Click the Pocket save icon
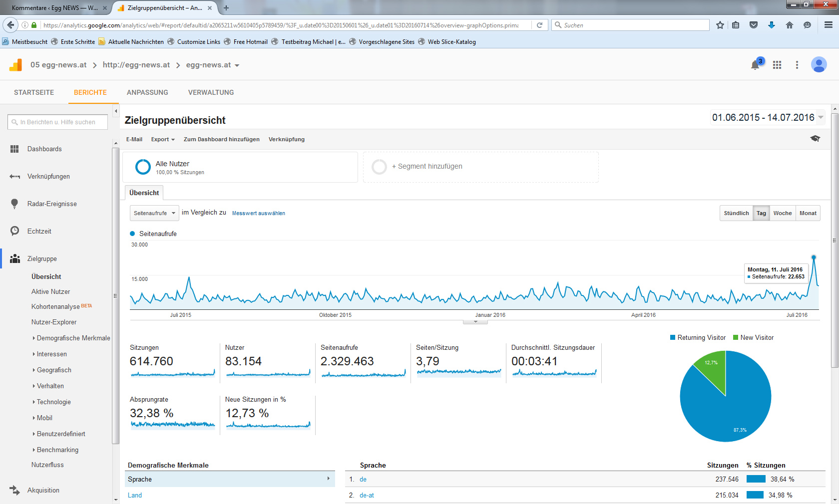 [754, 25]
